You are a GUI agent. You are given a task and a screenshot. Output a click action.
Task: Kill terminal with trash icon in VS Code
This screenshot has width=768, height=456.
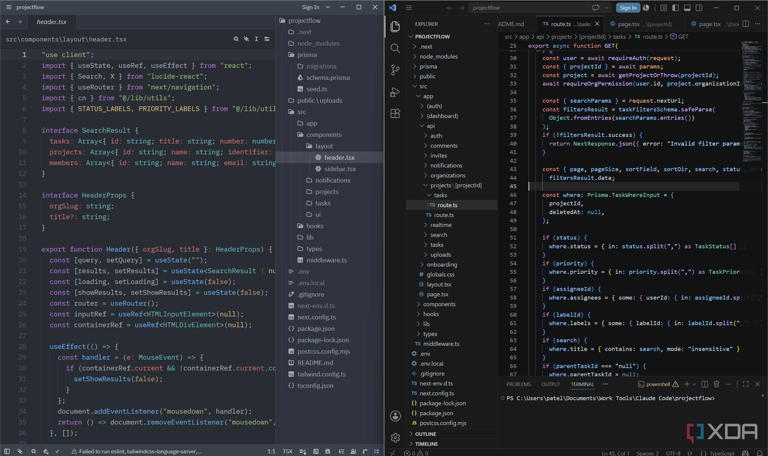(717, 384)
